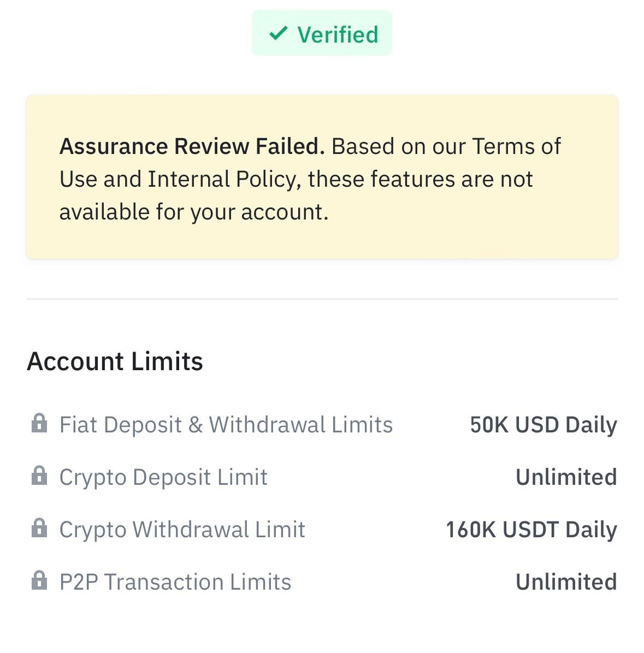The width and height of the screenshot is (644, 653).
Task: Click the Account Limits heading
Action: (115, 361)
